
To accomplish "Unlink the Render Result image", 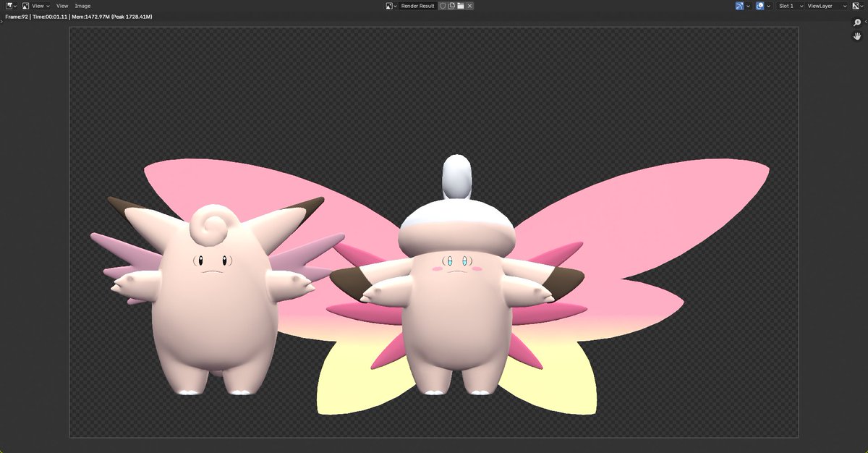I will click(x=469, y=6).
